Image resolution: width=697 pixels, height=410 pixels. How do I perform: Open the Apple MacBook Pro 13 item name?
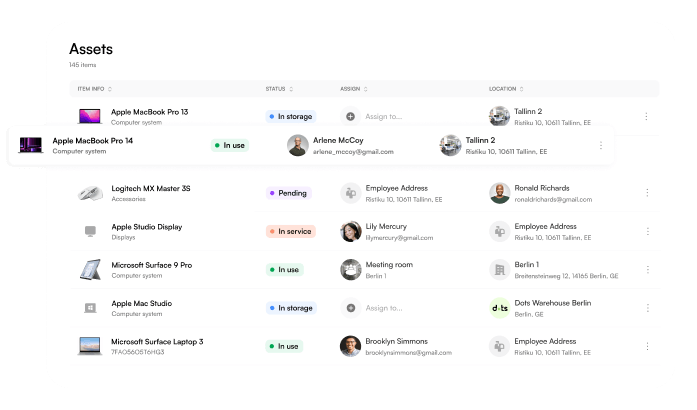149,112
